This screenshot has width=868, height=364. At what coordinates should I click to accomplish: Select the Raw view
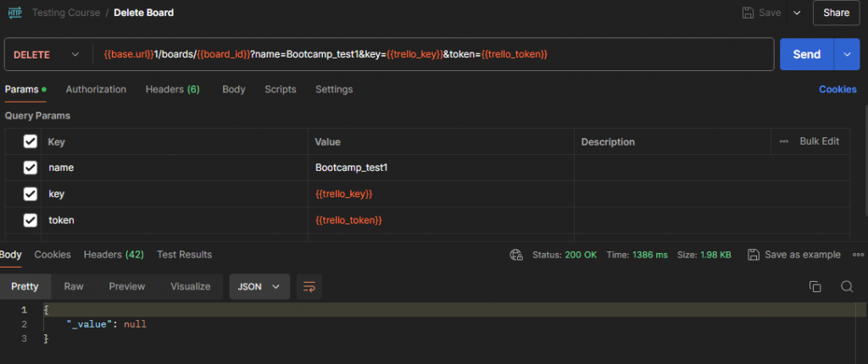[x=74, y=287]
